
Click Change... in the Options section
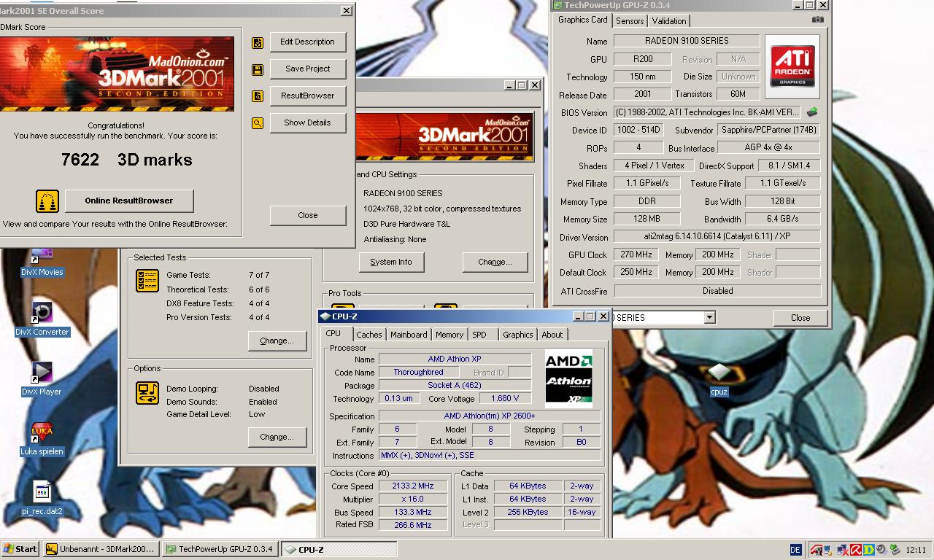[x=277, y=437]
